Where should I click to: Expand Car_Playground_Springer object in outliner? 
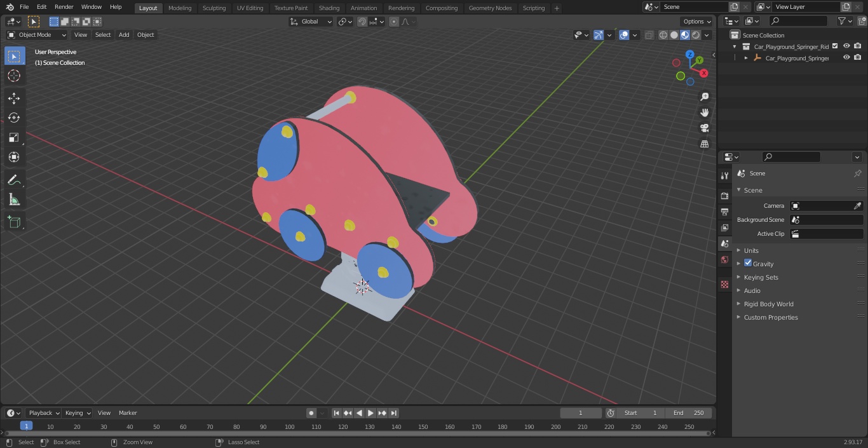746,58
